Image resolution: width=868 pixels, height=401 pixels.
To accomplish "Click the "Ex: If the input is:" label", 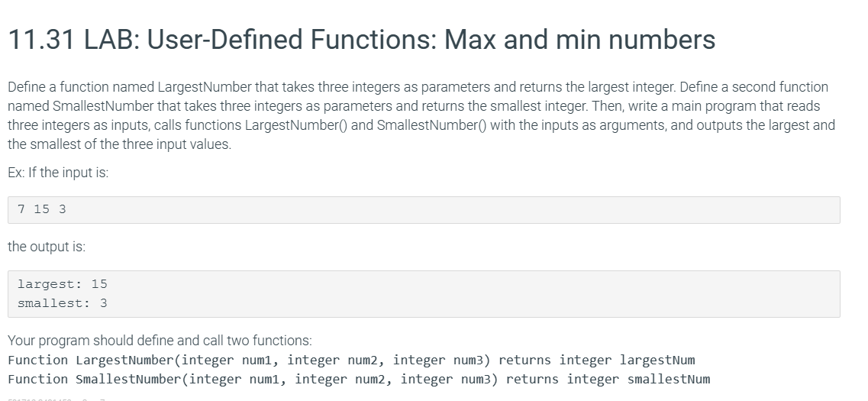I will [x=58, y=173].
